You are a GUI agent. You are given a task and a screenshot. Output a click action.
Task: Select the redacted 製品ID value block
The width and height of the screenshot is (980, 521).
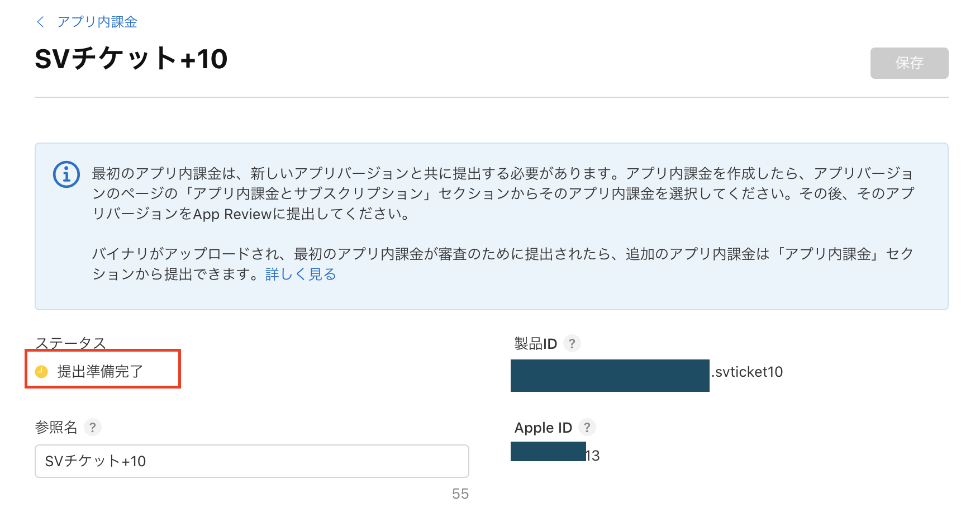click(609, 375)
